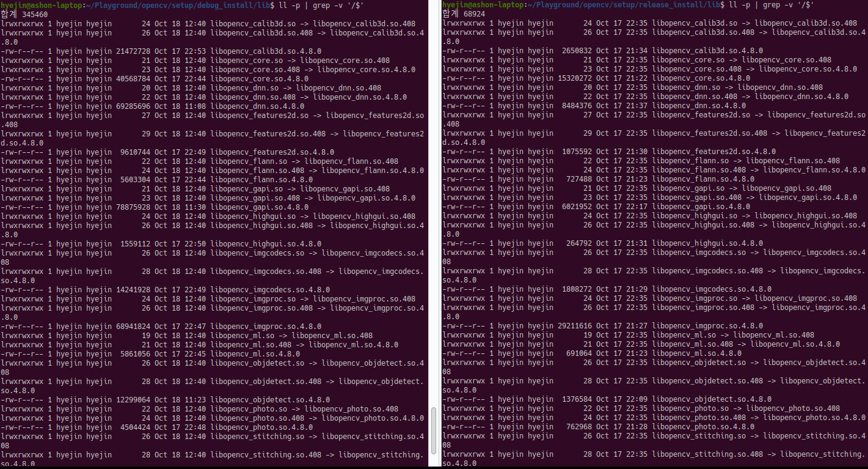868x469 pixels.
Task: Click the timestamp Oct 18 11:08
Action: click(x=180, y=106)
